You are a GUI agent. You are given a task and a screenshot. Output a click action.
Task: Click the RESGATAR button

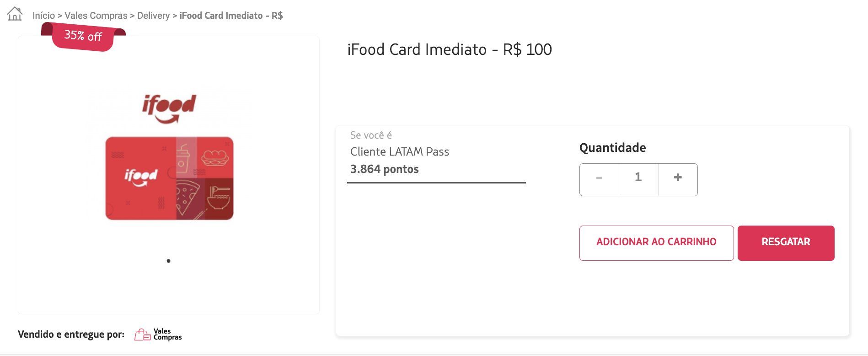(x=786, y=243)
